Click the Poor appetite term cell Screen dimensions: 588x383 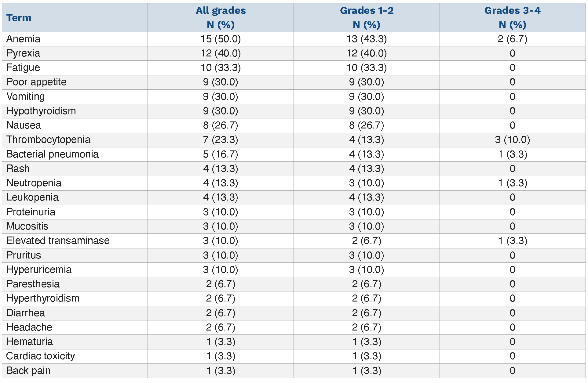pos(36,82)
